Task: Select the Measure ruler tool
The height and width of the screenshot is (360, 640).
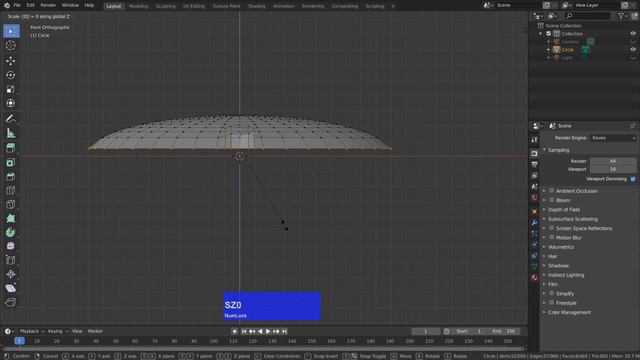Action: [11, 133]
